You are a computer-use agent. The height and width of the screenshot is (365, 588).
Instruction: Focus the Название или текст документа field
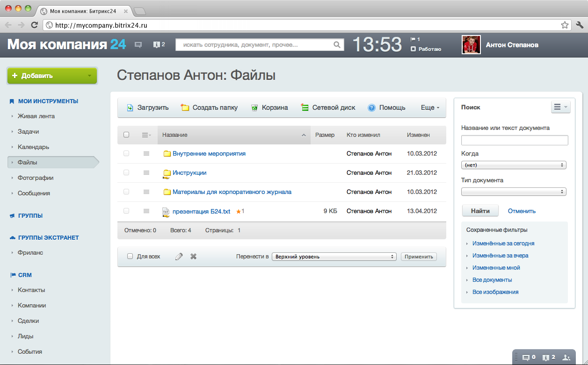point(515,140)
